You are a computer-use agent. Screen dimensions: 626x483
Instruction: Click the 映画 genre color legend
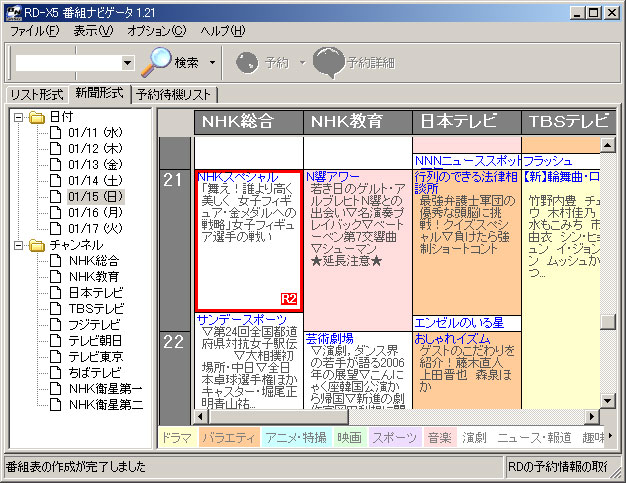pos(349,438)
